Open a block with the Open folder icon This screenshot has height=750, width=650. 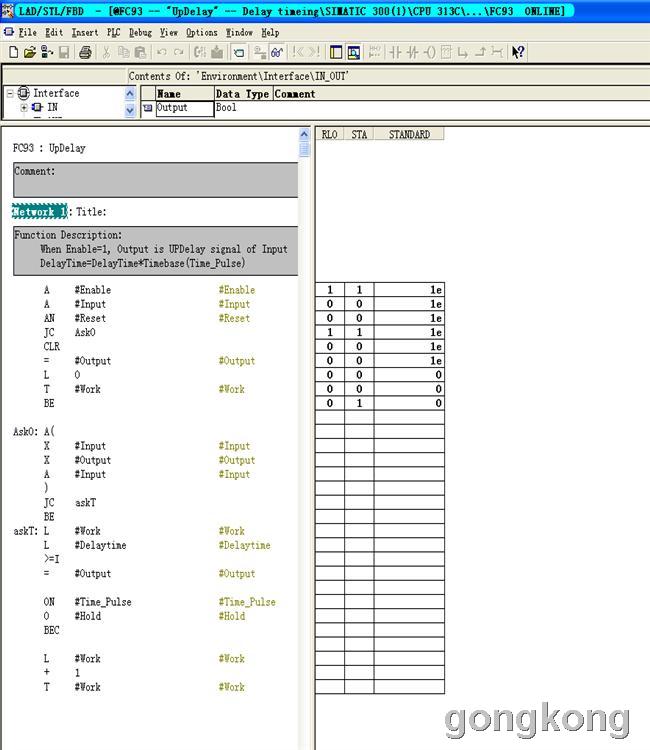point(30,52)
